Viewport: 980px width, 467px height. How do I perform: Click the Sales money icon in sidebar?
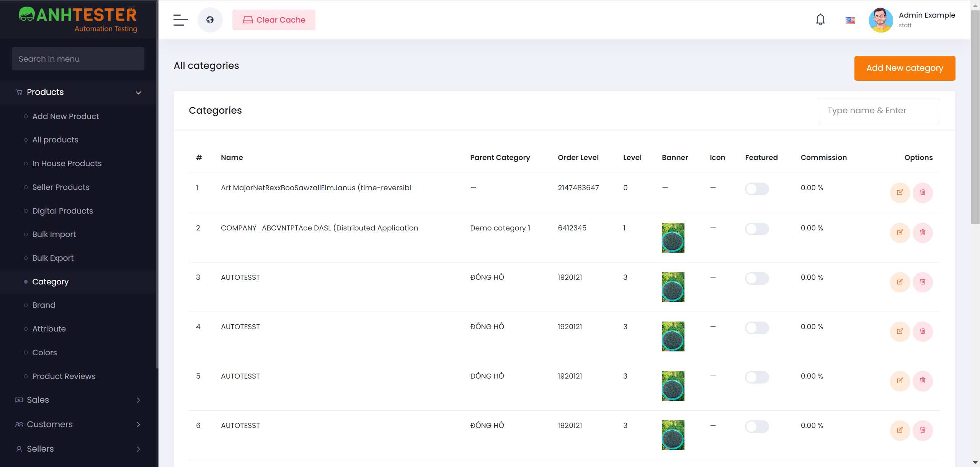(x=19, y=400)
